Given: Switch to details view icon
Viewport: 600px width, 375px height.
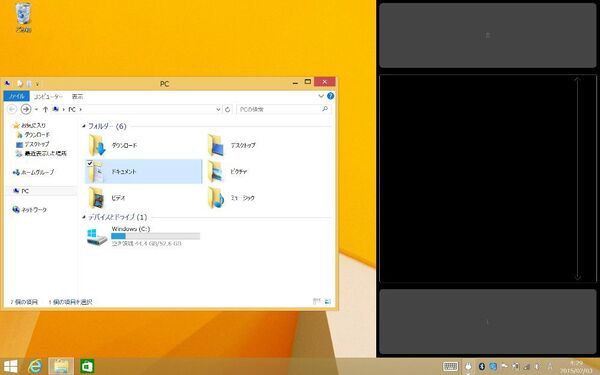Looking at the screenshot, I should coord(316,302).
